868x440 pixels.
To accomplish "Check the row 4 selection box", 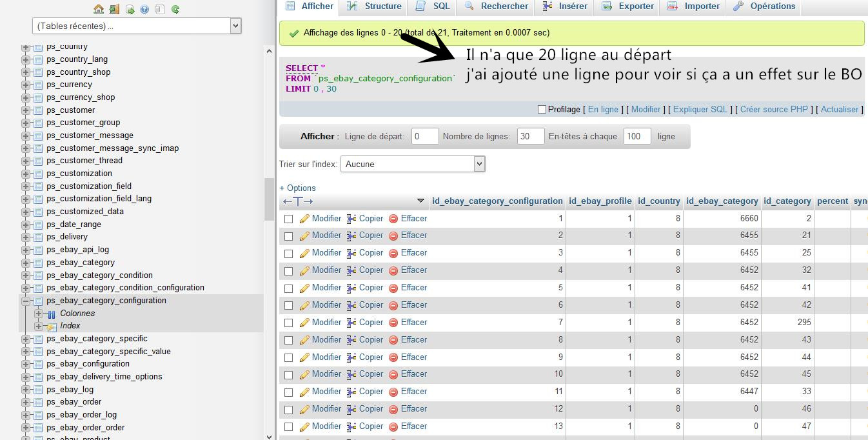I will (289, 271).
